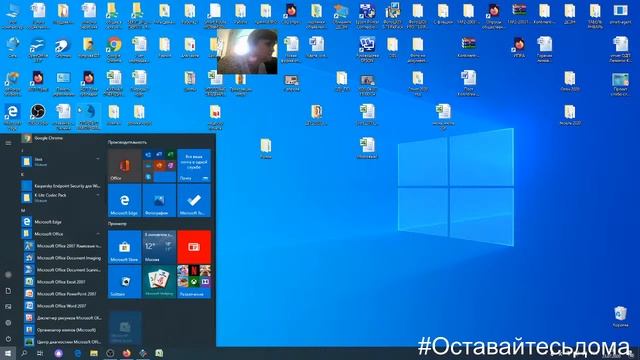The width and height of the screenshot is (640, 360).
Task: Open the Фотографии tile
Action: [x=159, y=200]
